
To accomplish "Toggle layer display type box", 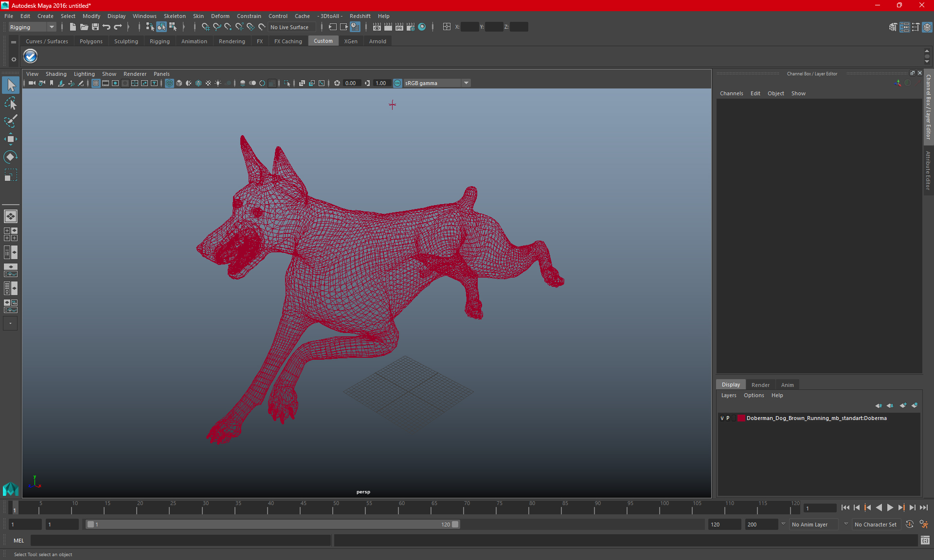I will point(734,418).
